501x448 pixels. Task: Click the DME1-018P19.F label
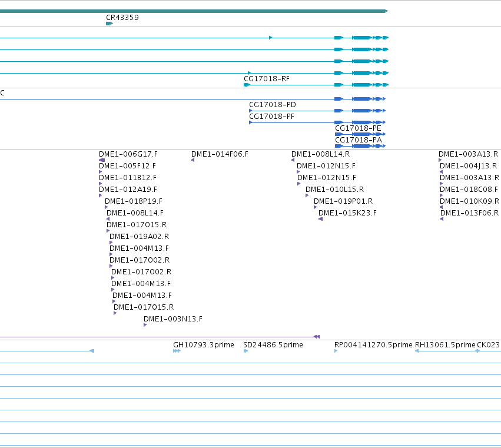click(x=134, y=201)
